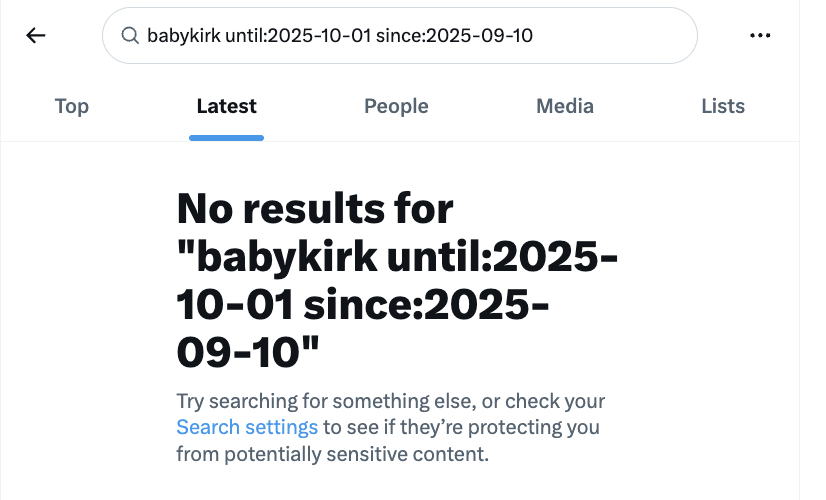Show the Media tab results

click(x=564, y=106)
